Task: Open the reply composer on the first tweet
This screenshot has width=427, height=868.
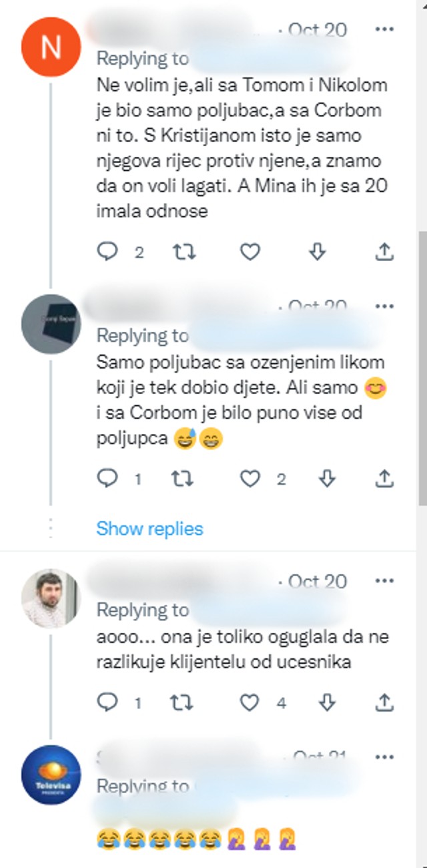Action: click(108, 252)
